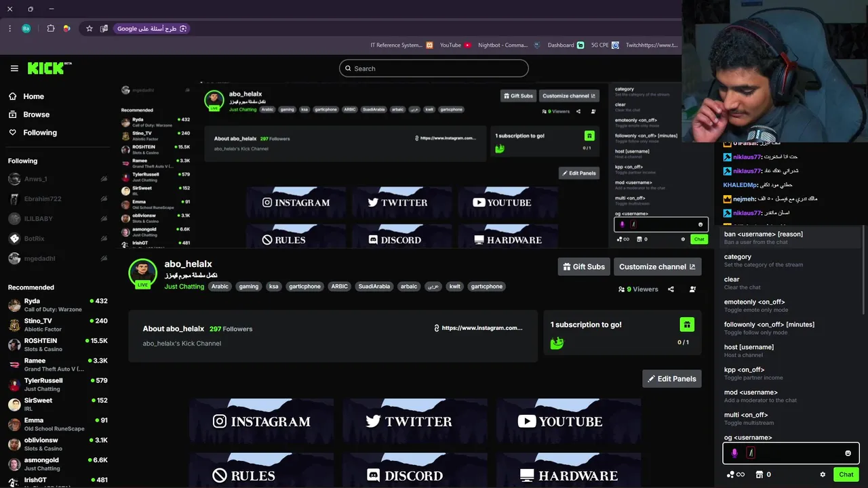Screen dimensions: 868x488
Task: Click the 9 Viewers count
Action: click(638, 289)
